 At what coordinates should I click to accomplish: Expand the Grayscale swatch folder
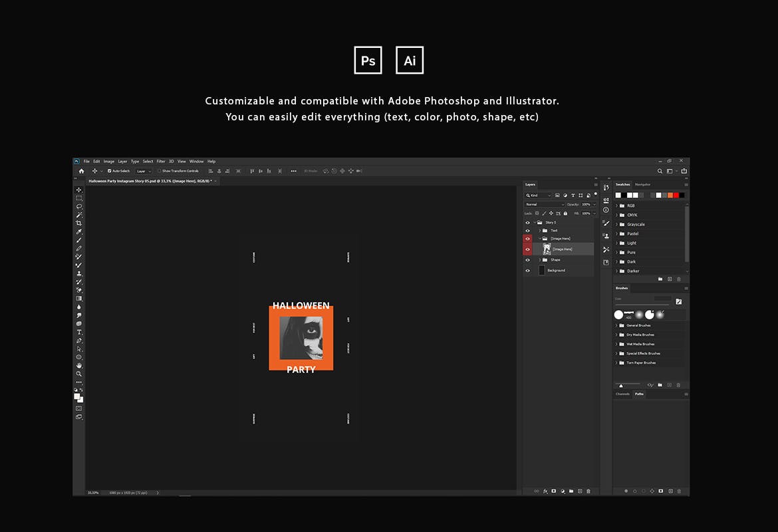click(616, 224)
